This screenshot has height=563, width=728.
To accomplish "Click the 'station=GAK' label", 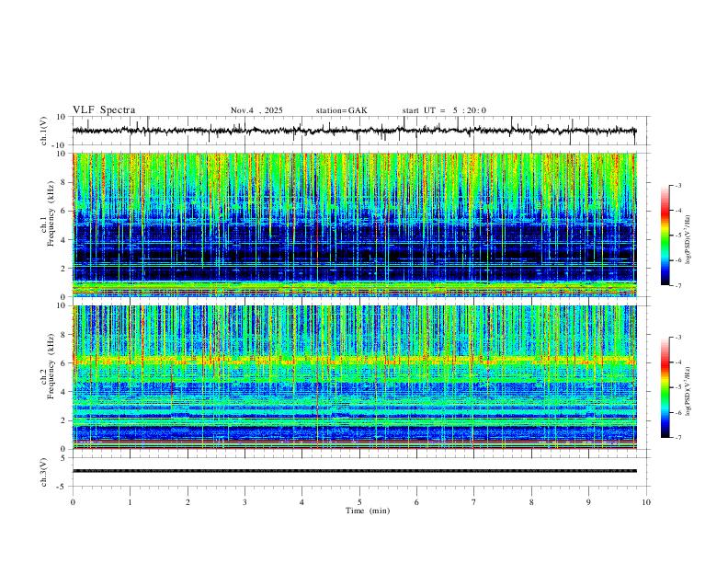I will coord(341,110).
